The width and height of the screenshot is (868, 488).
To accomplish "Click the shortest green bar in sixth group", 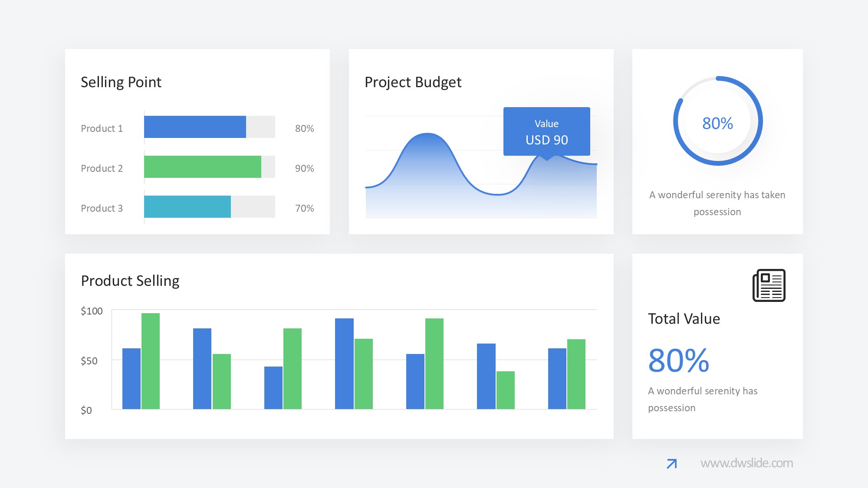I will [505, 390].
